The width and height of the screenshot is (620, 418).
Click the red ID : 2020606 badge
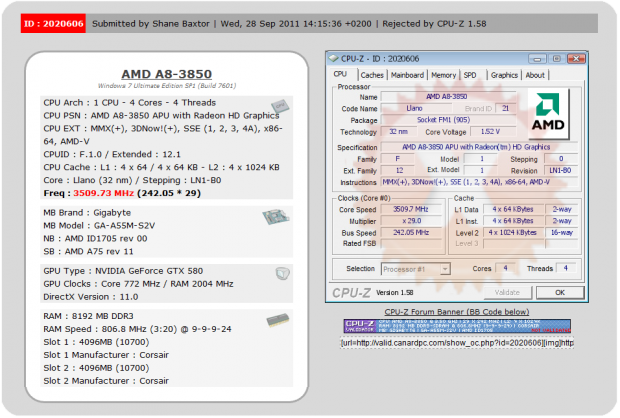point(53,24)
